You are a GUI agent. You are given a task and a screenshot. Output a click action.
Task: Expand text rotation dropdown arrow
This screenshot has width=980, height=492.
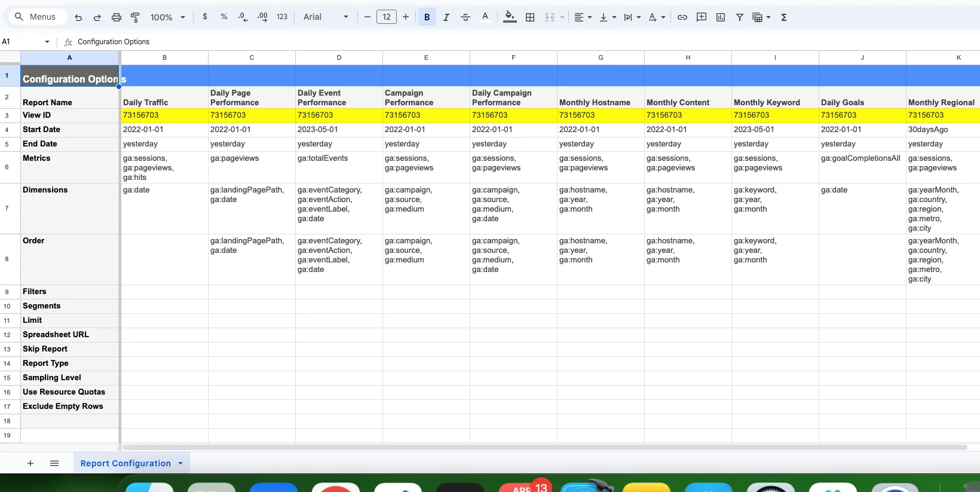[663, 17]
